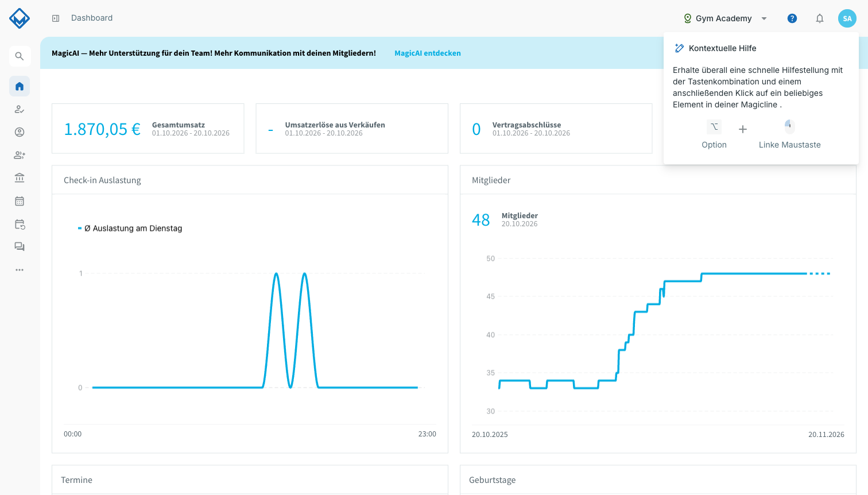Click the Check-in Auslastung panel header
This screenshot has height=495, width=868.
point(250,180)
